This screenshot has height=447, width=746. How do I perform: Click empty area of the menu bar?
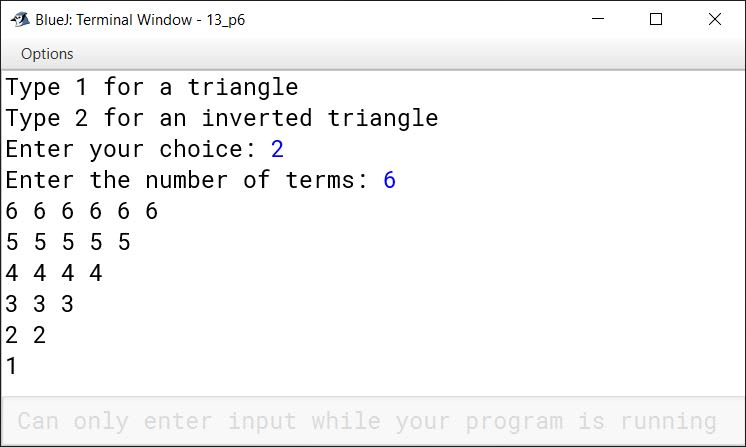click(x=404, y=54)
